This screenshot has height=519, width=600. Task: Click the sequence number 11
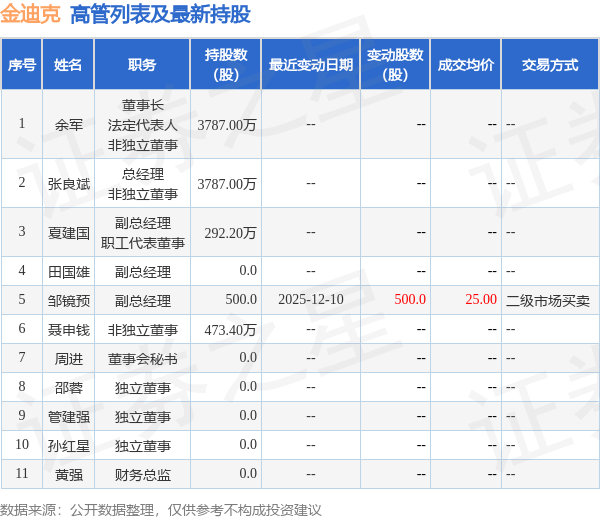coord(22,473)
